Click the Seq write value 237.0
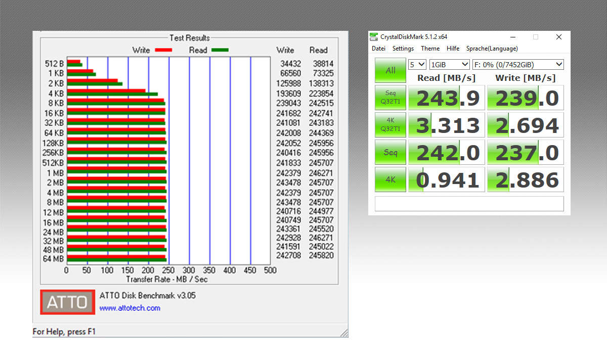 click(x=526, y=152)
